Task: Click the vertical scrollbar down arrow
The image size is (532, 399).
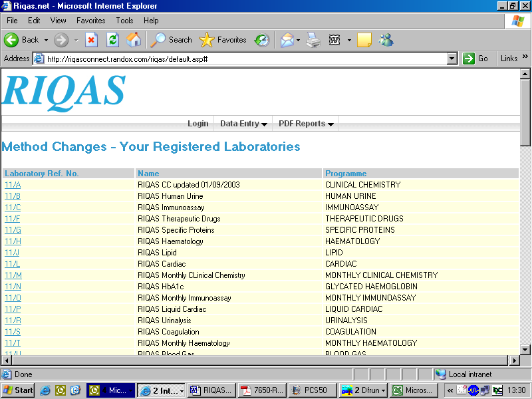Action: tap(525, 349)
